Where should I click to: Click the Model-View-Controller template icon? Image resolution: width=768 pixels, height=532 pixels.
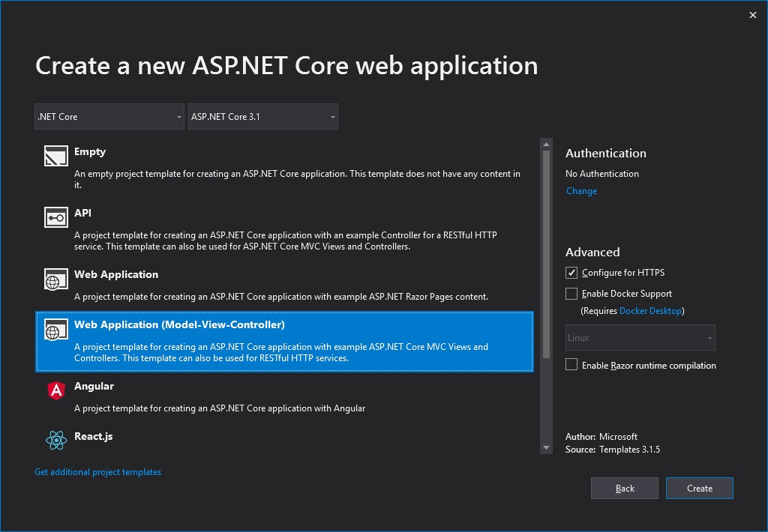[56, 330]
